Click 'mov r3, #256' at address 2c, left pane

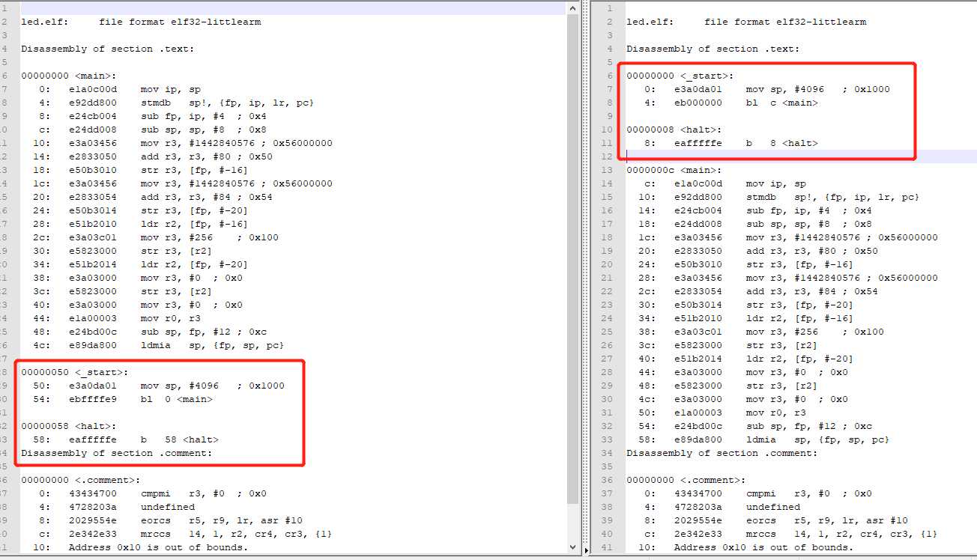point(209,237)
